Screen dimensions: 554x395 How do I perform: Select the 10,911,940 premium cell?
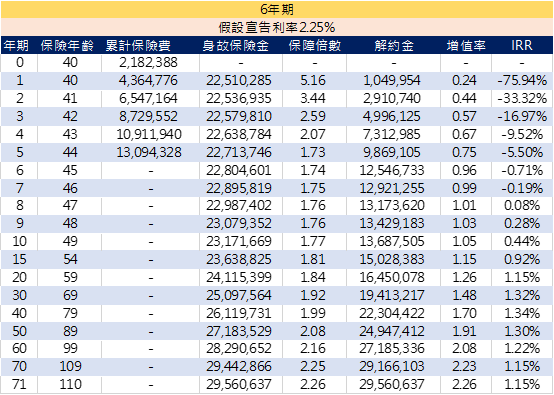tap(149, 135)
